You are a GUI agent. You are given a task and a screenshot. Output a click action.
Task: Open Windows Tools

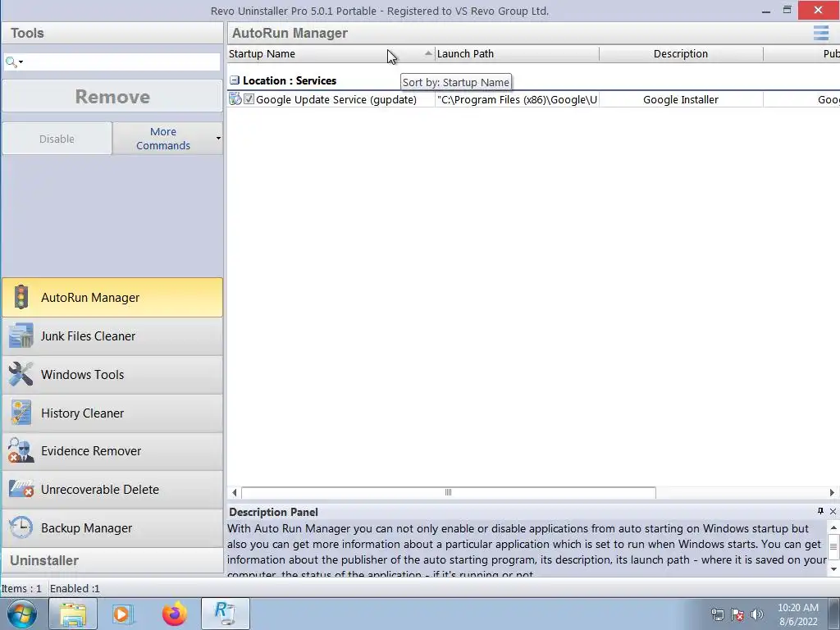click(112, 374)
